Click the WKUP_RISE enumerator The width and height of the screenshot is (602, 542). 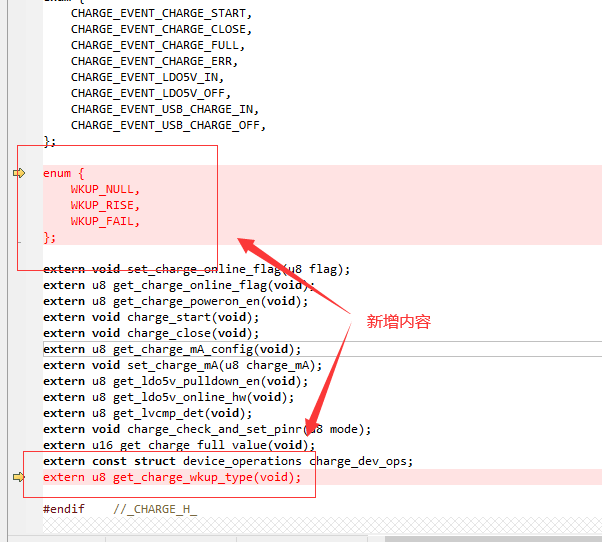click(105, 205)
